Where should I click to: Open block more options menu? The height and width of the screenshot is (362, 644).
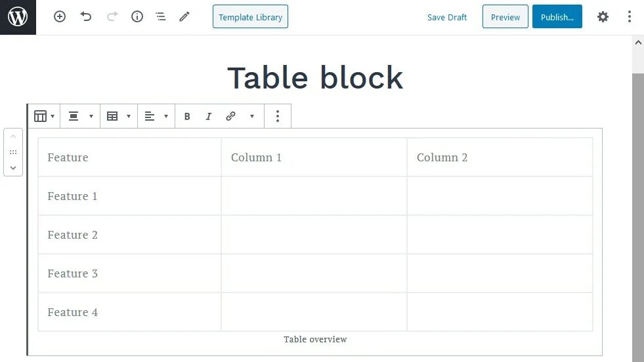coord(278,116)
